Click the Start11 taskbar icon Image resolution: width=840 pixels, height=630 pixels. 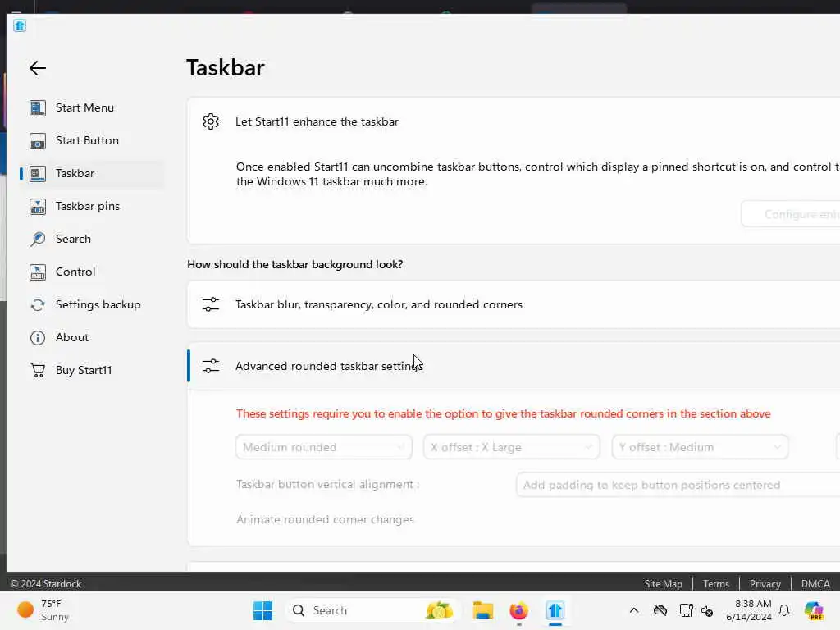555,610
